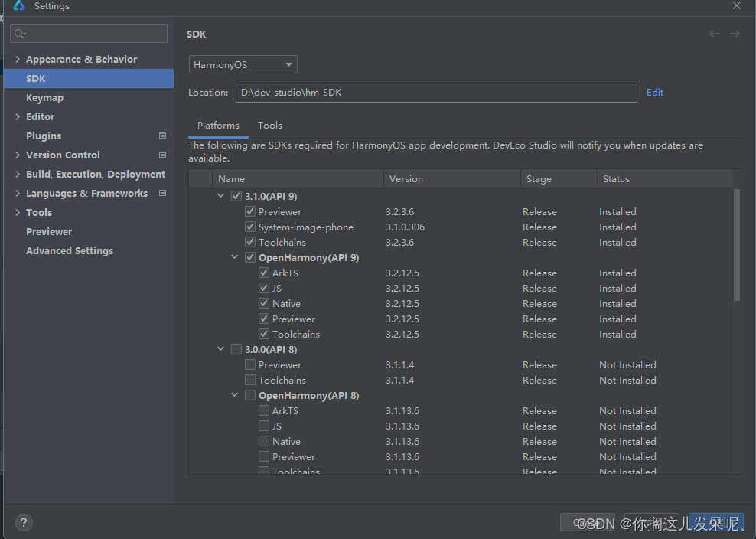This screenshot has height=539, width=756.
Task: Click project-level icon next to Languages & Frameworks
Action: pyautogui.click(x=162, y=194)
